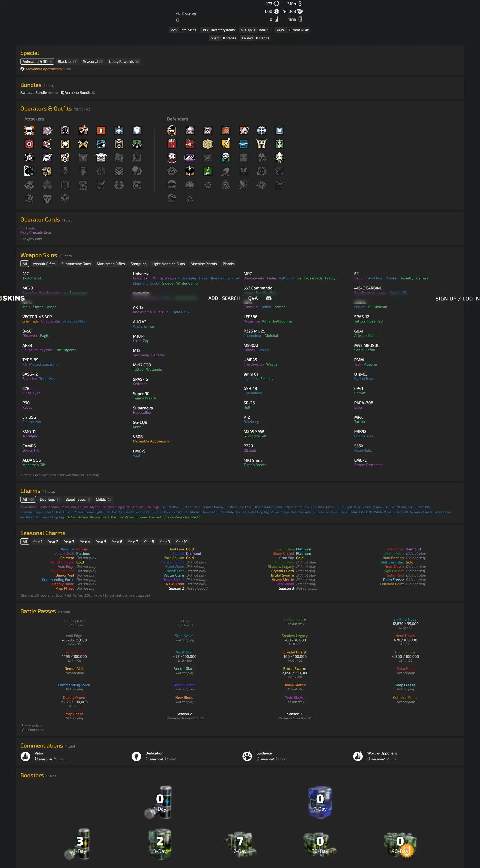
Task: Open the Fantasia Bundle link
Action: (x=33, y=93)
